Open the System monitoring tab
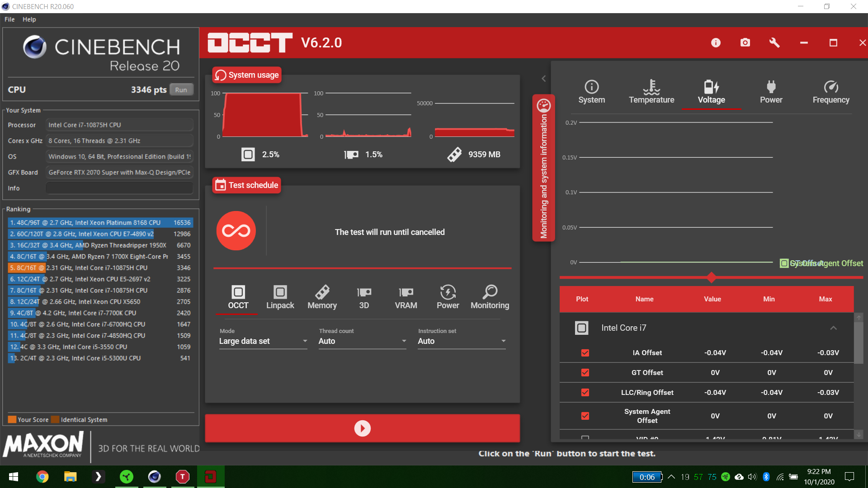The width and height of the screenshot is (868, 488). pyautogui.click(x=591, y=92)
